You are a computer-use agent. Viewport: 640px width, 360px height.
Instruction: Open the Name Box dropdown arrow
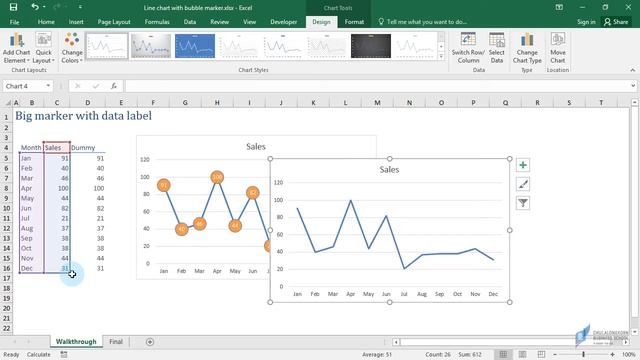click(x=48, y=86)
